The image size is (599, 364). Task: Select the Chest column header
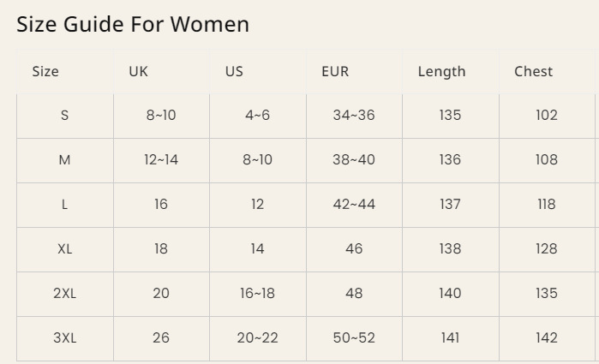[x=533, y=72]
